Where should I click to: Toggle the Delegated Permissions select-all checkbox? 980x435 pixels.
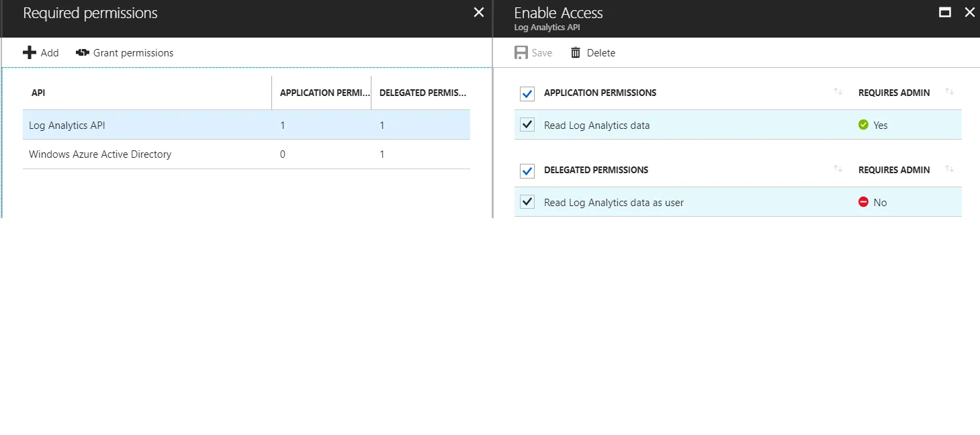coord(527,171)
